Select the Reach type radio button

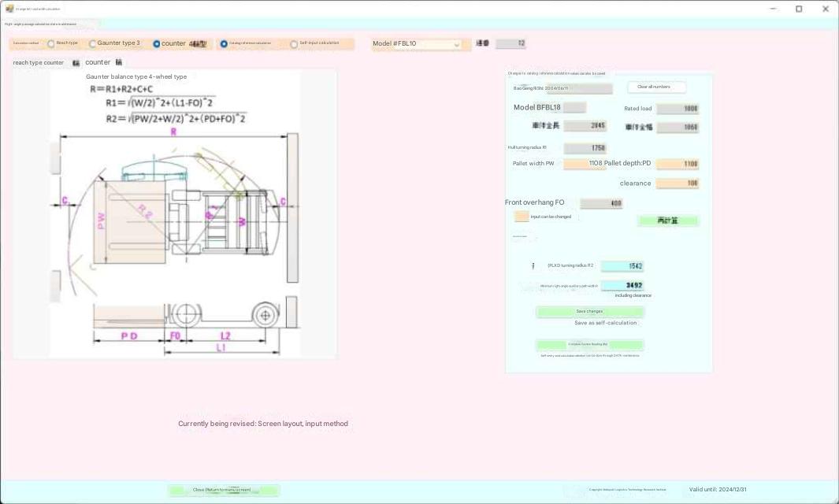coord(51,44)
